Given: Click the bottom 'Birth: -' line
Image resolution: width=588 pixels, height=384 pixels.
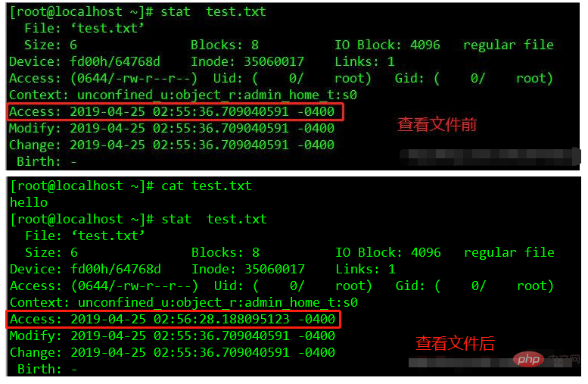Looking at the screenshot, I should click(47, 370).
